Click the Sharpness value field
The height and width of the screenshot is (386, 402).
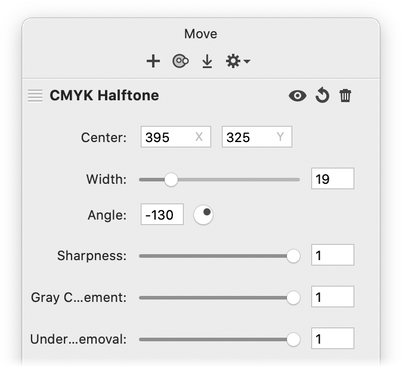pyautogui.click(x=333, y=255)
